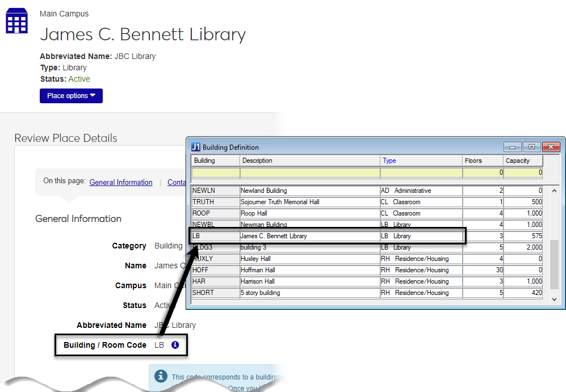This screenshot has width=566, height=392.
Task: Click the vertical scrollbar thumb in building list
Action: 555,264
